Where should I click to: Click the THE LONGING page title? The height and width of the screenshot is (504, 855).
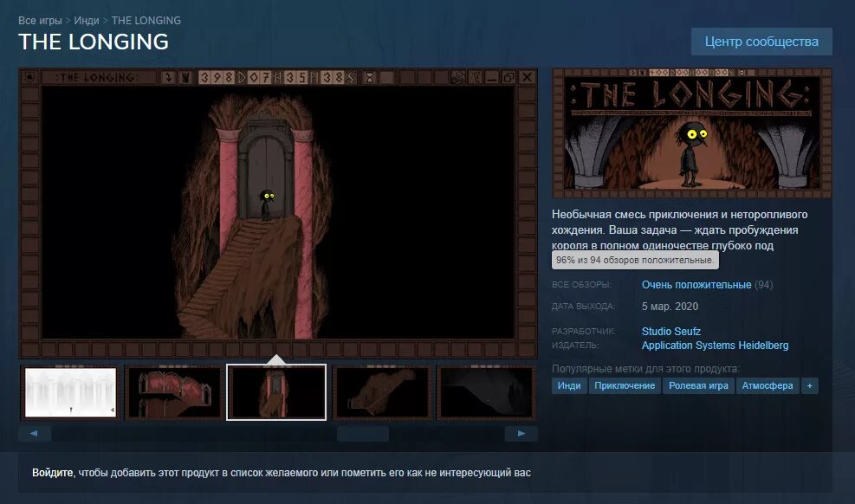pyautogui.click(x=94, y=42)
